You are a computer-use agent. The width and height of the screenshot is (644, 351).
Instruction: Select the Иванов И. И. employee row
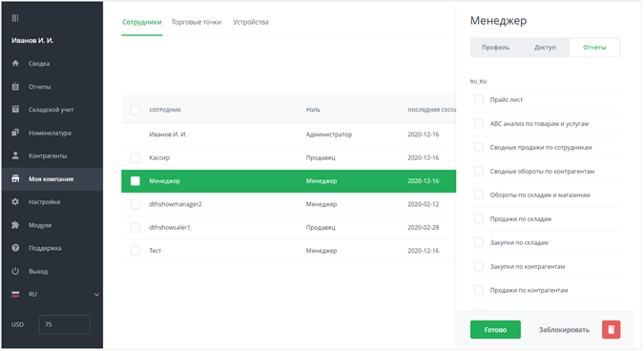pos(288,134)
